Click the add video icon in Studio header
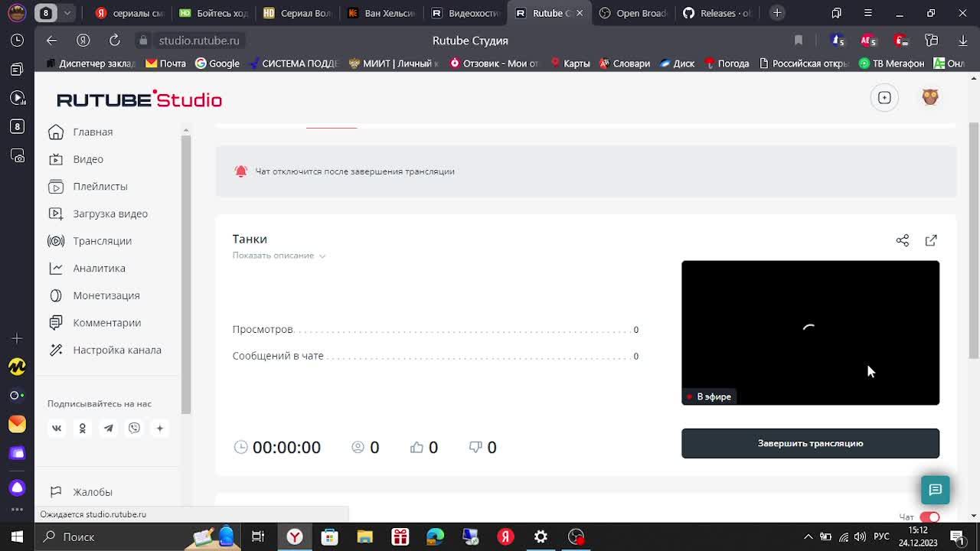This screenshot has width=980, height=551. 884,97
